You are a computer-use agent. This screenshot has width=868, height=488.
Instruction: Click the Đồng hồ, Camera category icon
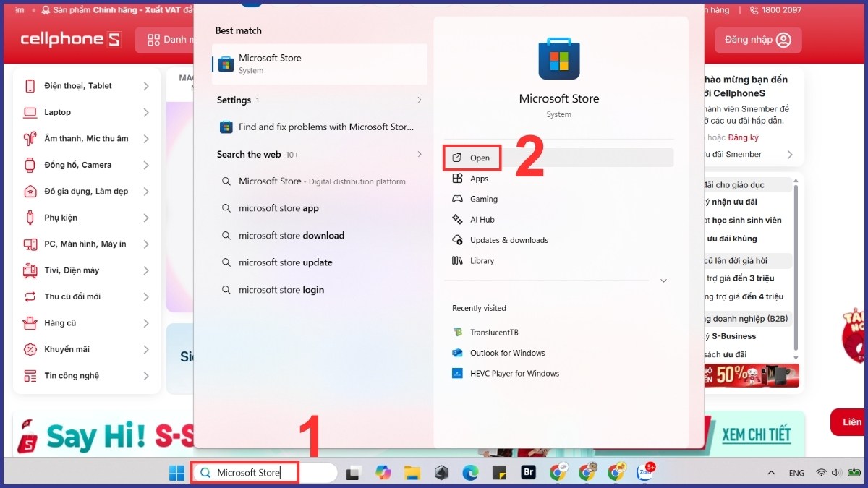pyautogui.click(x=30, y=165)
